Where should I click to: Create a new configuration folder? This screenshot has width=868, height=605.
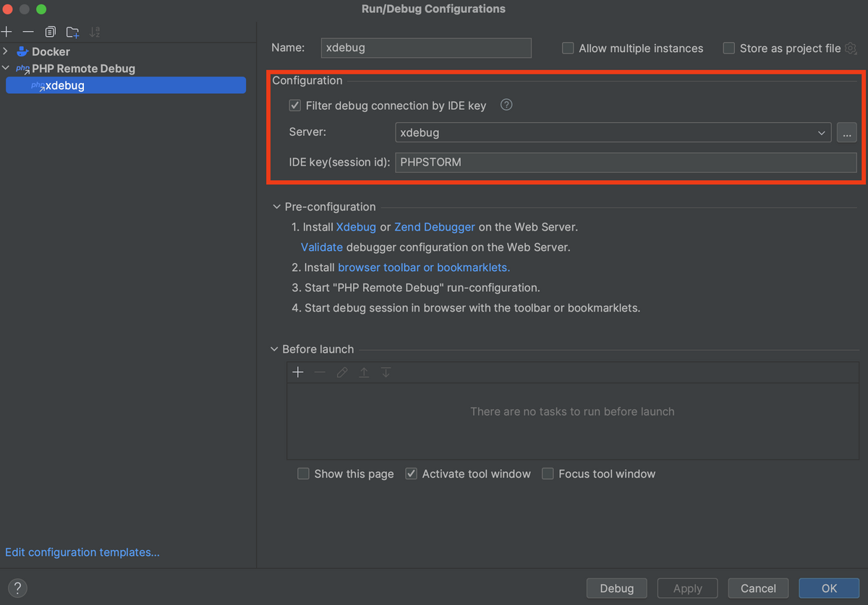(x=72, y=32)
